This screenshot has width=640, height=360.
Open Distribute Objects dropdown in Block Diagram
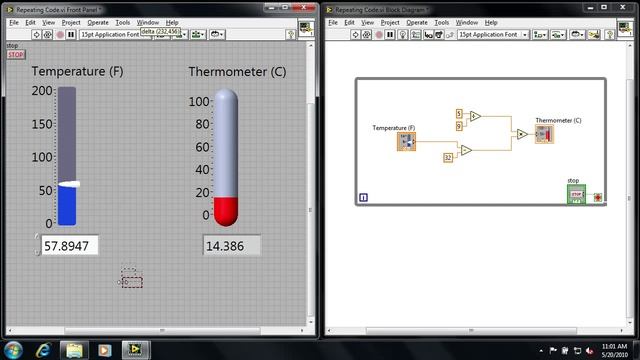pyautogui.click(x=558, y=35)
